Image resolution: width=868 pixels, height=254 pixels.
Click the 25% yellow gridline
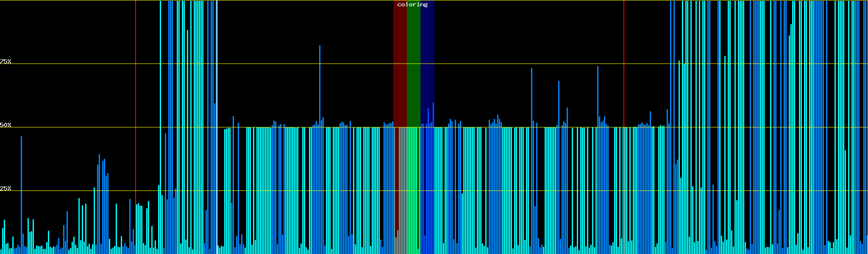coord(297,190)
